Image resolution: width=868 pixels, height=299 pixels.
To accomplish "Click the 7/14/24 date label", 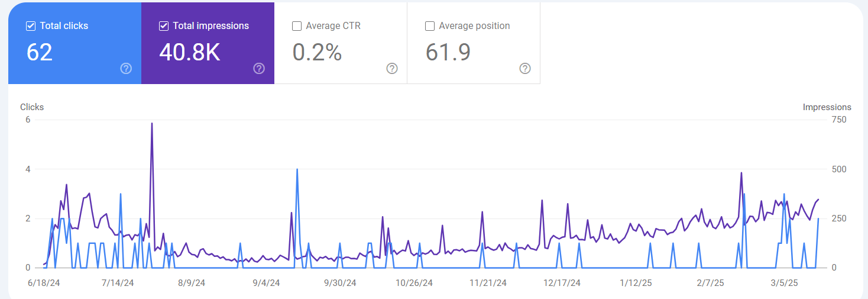I will point(118,283).
